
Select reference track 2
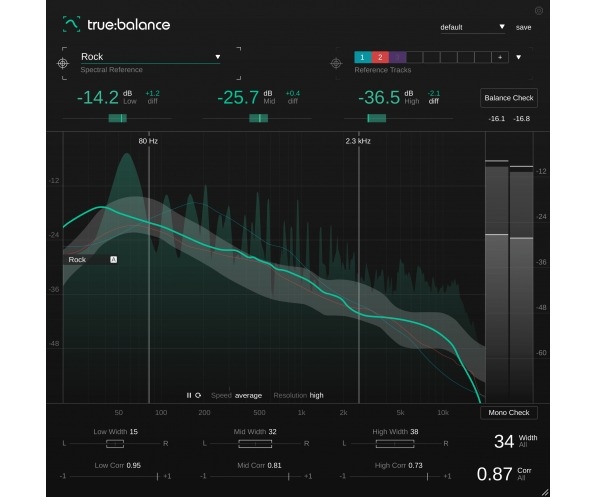click(380, 57)
